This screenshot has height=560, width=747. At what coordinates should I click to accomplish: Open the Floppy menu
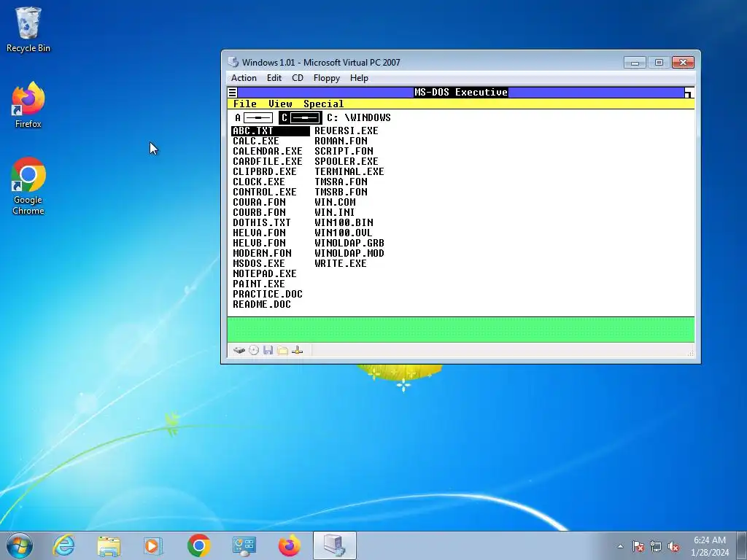(x=327, y=78)
